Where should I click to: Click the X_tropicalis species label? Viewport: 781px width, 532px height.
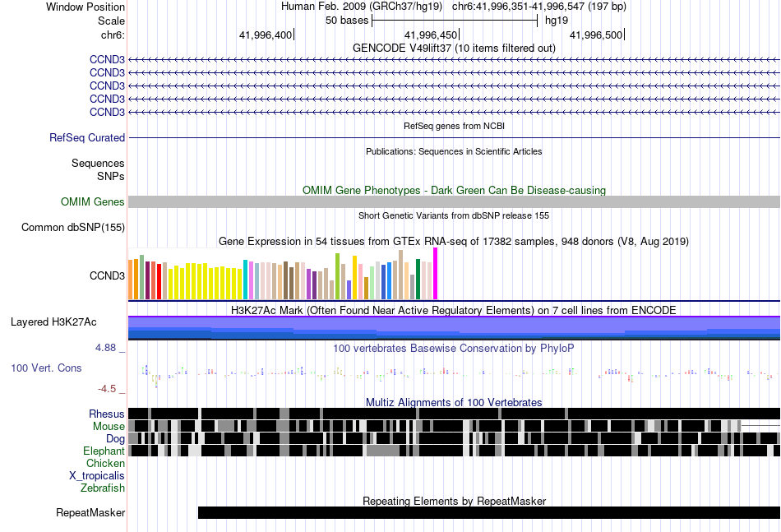(x=97, y=476)
